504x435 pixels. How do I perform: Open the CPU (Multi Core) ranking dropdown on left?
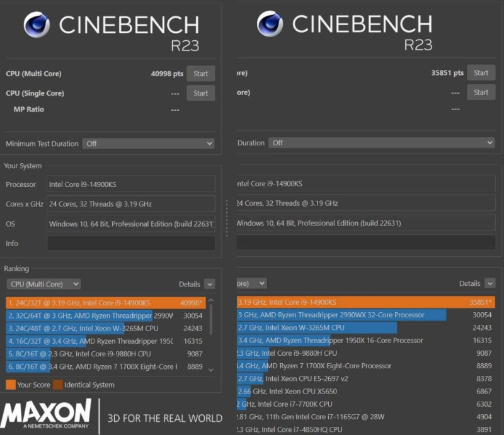43,284
